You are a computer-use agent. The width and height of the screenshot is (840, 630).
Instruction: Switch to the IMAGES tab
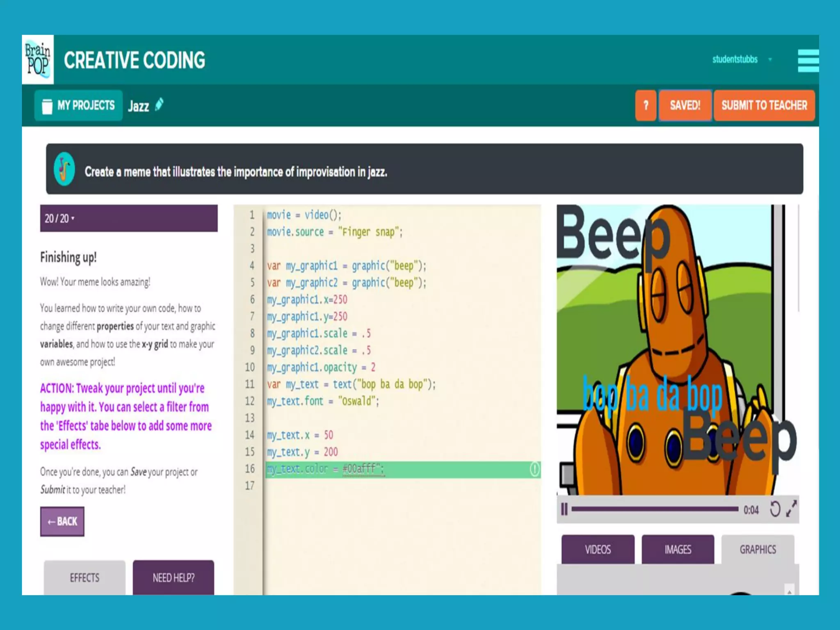(x=678, y=549)
